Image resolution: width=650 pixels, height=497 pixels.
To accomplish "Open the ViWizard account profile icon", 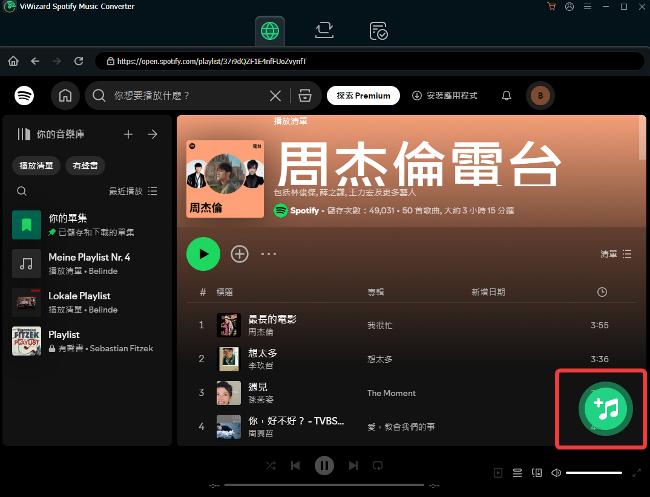I will [x=570, y=7].
